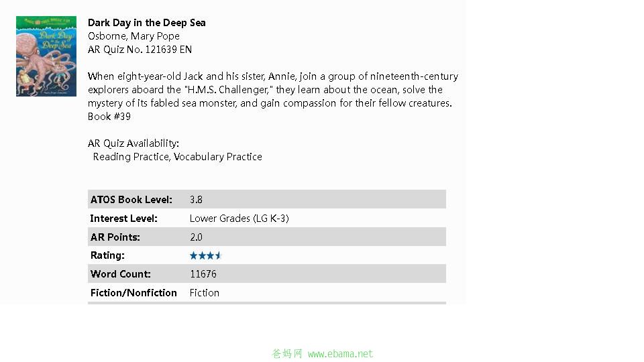Click the Book #39 series text
This screenshot has width=644, height=362.
click(x=109, y=117)
